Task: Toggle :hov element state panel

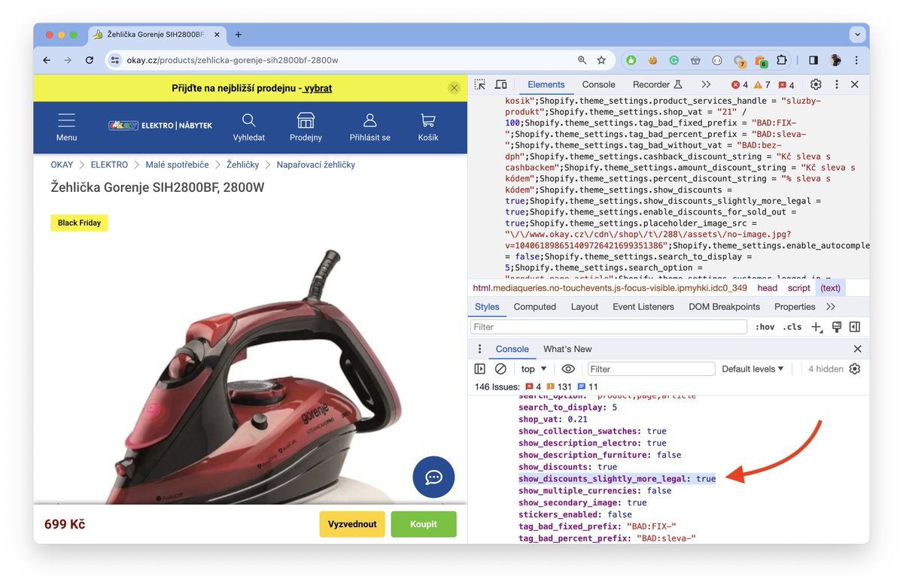Action: (x=765, y=327)
